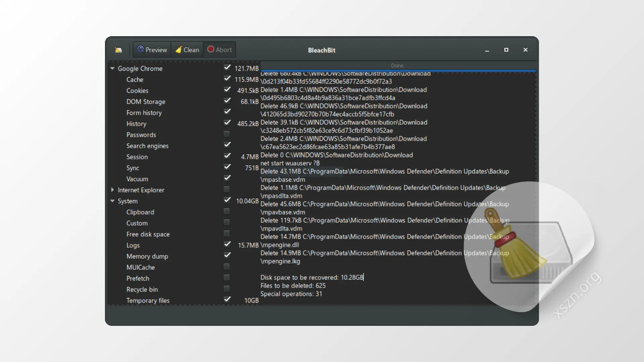Enable the Recycle bin checkbox
This screenshot has height=362, width=644.
227,289
